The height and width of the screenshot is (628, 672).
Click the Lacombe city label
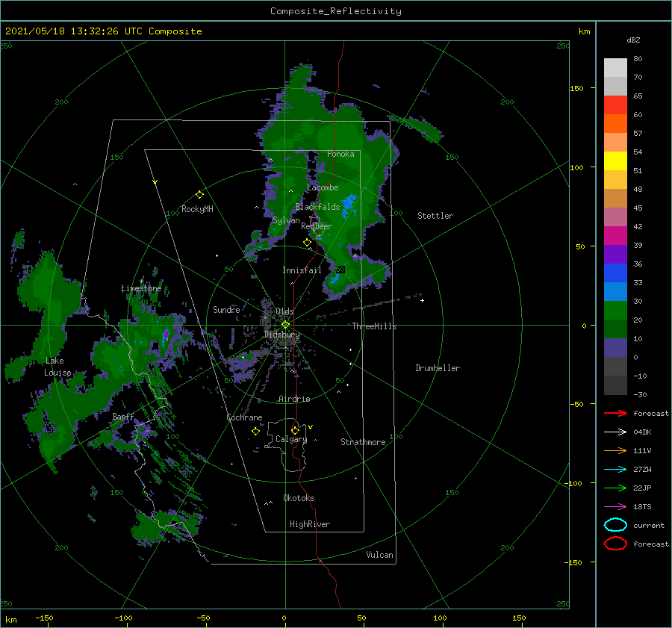click(323, 187)
